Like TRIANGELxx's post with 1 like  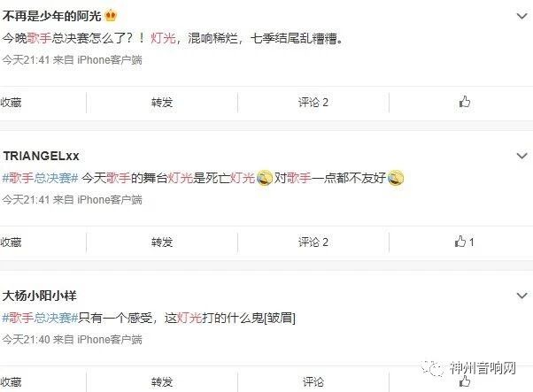pos(464,242)
